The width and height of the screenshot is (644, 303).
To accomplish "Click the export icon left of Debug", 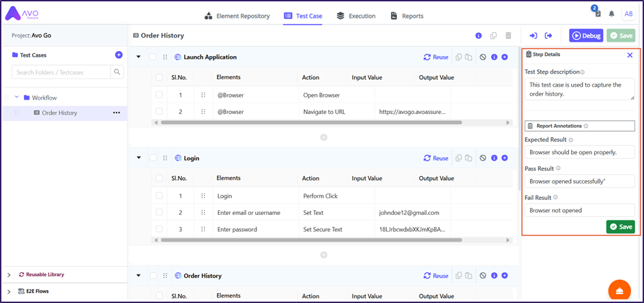I will [548, 35].
